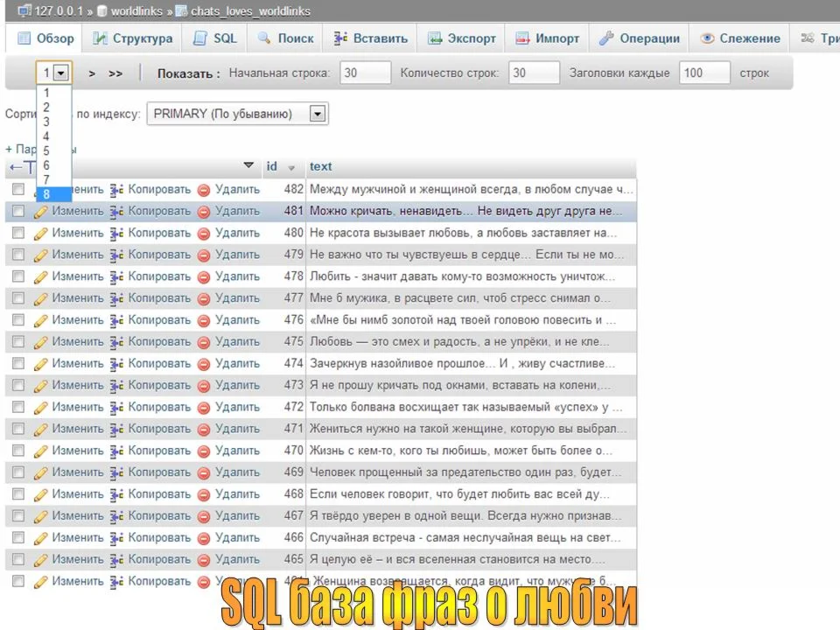The height and width of the screenshot is (630, 840).
Task: Choose page 8 in the page list
Action: [x=53, y=194]
